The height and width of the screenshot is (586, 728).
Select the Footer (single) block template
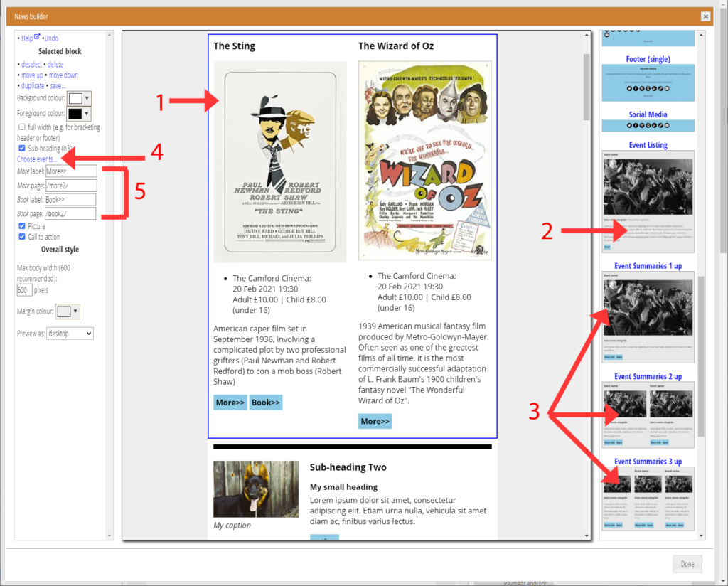(648, 82)
